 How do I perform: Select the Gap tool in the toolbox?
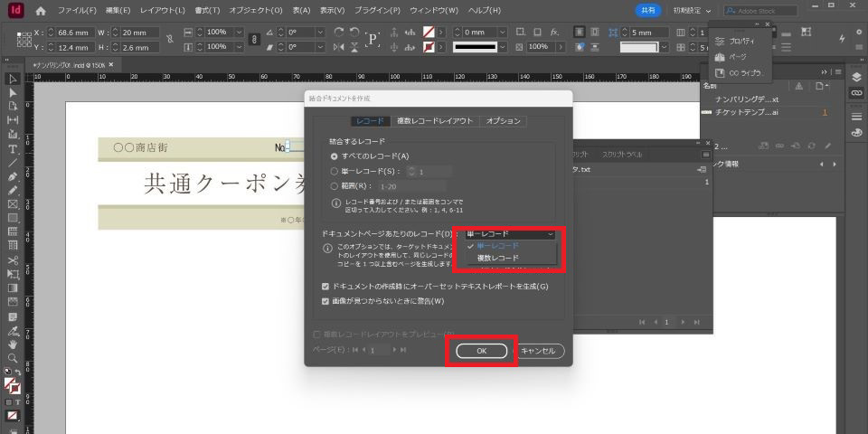(x=13, y=120)
